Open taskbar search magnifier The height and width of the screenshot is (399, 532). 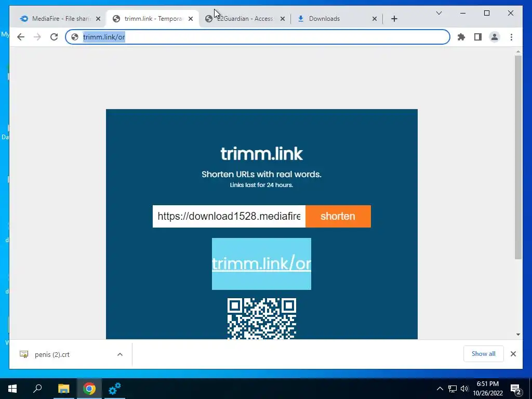pyautogui.click(x=37, y=389)
